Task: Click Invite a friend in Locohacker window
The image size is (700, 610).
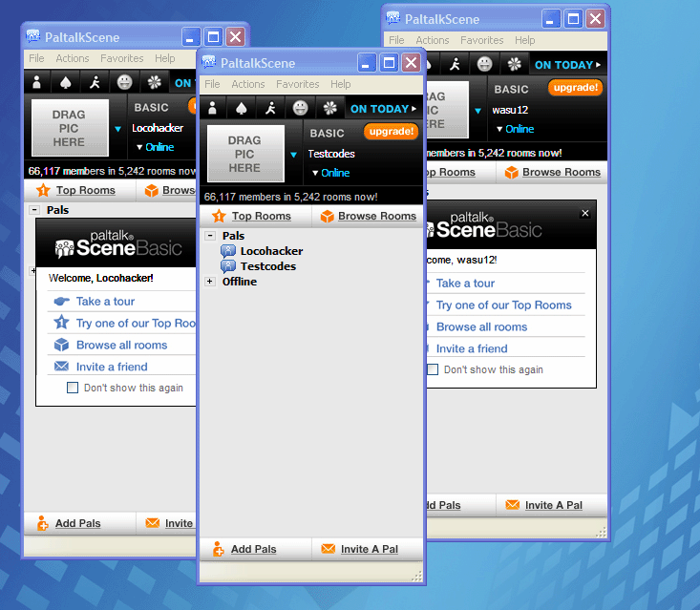Action: [112, 367]
